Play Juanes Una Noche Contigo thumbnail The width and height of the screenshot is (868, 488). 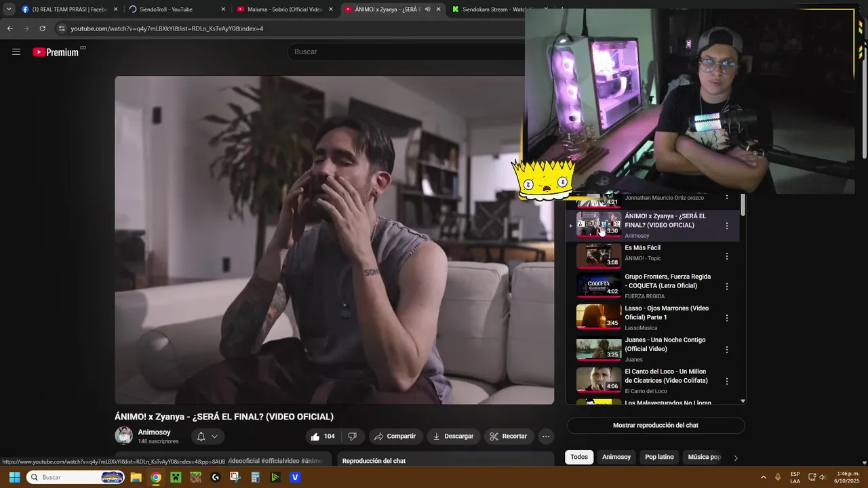point(599,348)
